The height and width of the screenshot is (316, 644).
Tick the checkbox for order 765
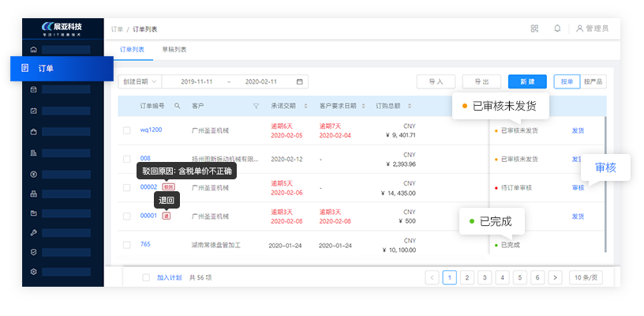[x=127, y=245]
